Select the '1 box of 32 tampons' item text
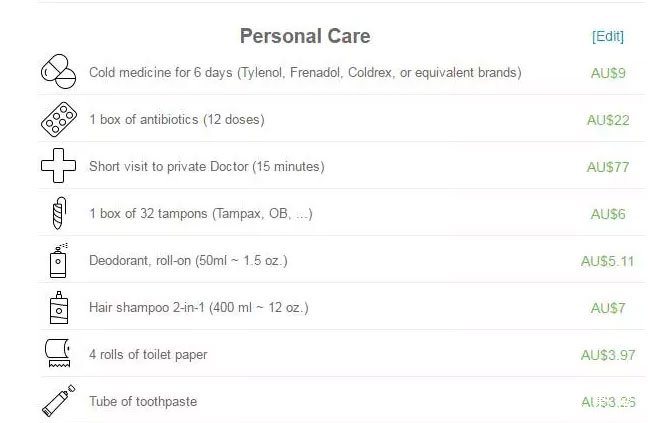This screenshot has height=423, width=660. coord(201,214)
